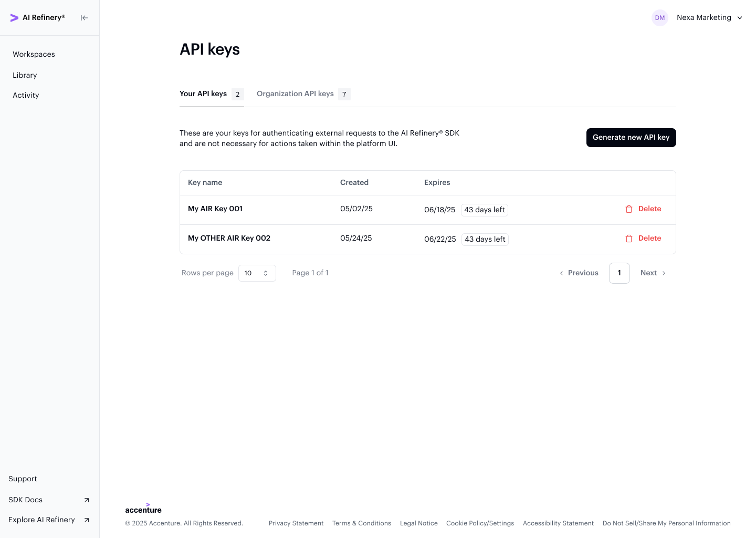
Task: Click the Accenture footer logo
Action: (x=143, y=508)
